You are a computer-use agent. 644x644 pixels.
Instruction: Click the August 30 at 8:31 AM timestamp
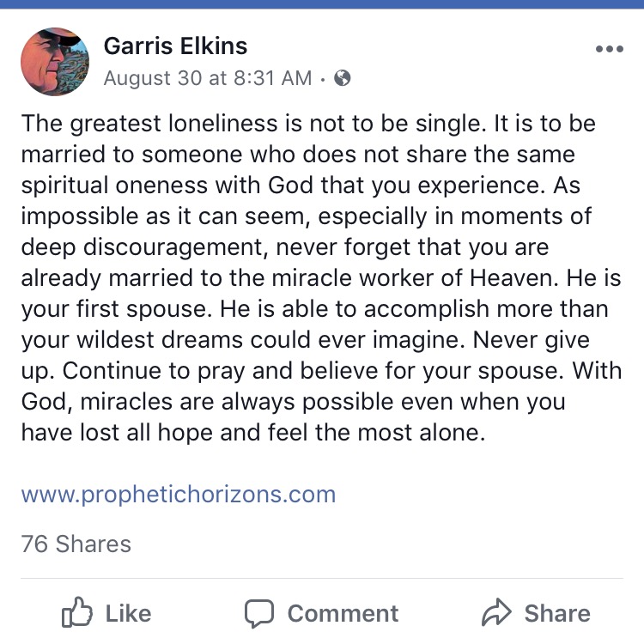207,79
